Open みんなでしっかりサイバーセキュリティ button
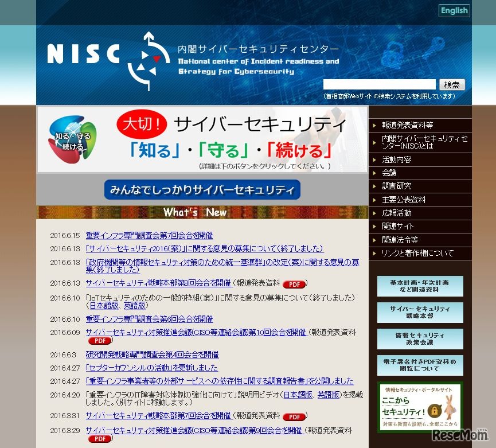496x448 pixels. click(x=202, y=189)
